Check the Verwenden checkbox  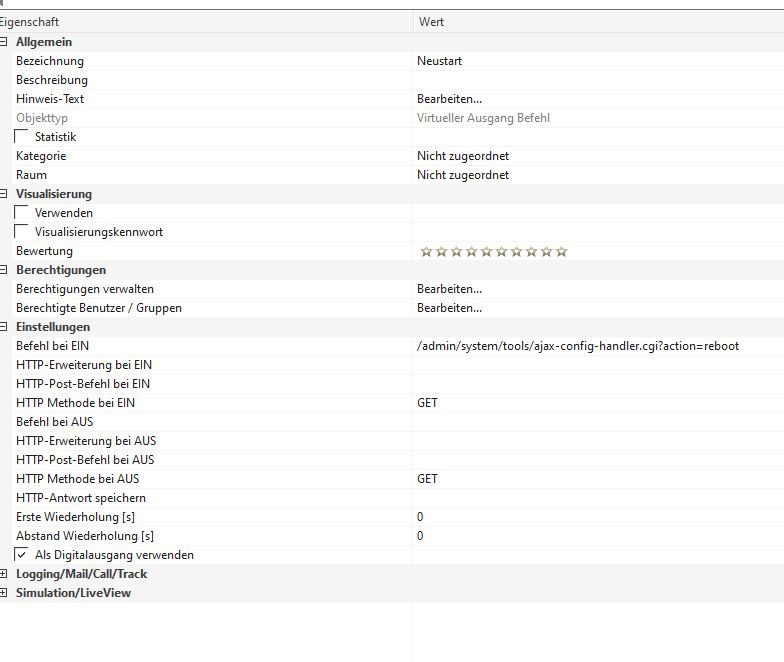coord(22,212)
